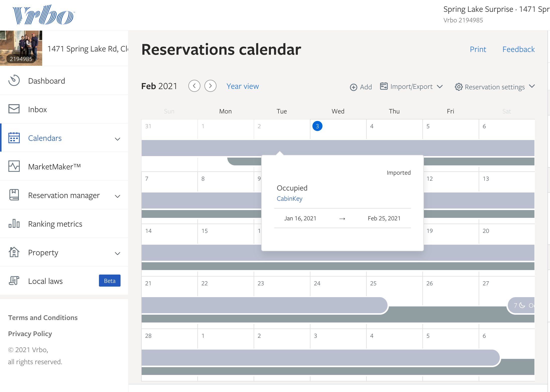Click the Local laws sidebar icon
This screenshot has height=392, width=550.
click(x=14, y=280)
